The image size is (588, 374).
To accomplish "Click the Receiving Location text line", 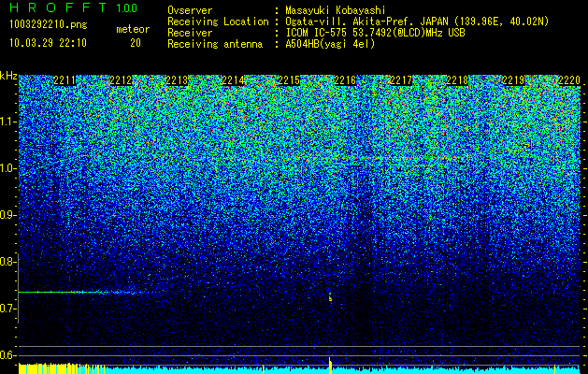I will (358, 22).
